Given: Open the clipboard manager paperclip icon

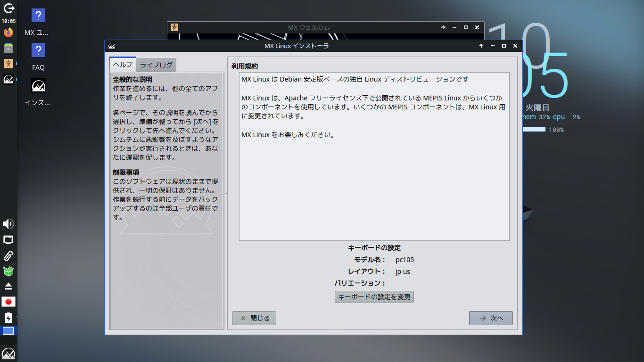Looking at the screenshot, I should pyautogui.click(x=8, y=256).
